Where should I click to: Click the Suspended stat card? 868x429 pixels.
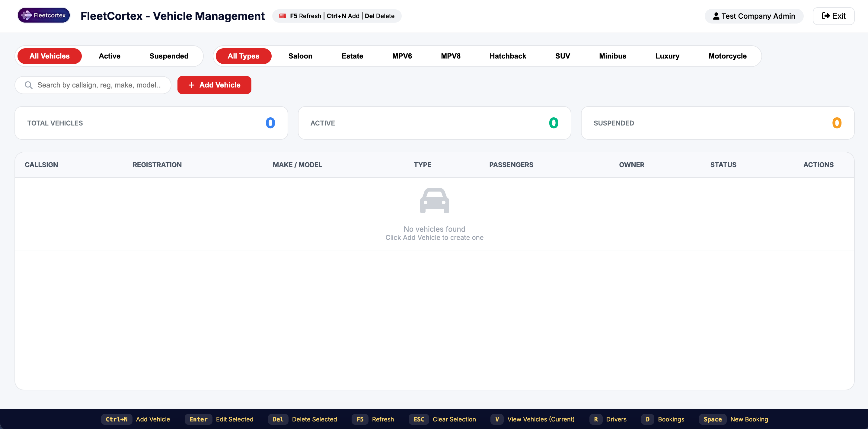coord(717,123)
